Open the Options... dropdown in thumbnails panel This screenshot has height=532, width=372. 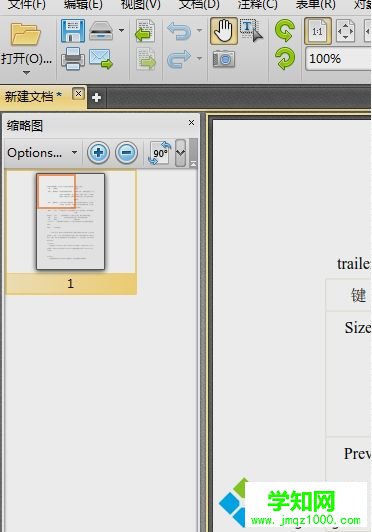click(42, 153)
